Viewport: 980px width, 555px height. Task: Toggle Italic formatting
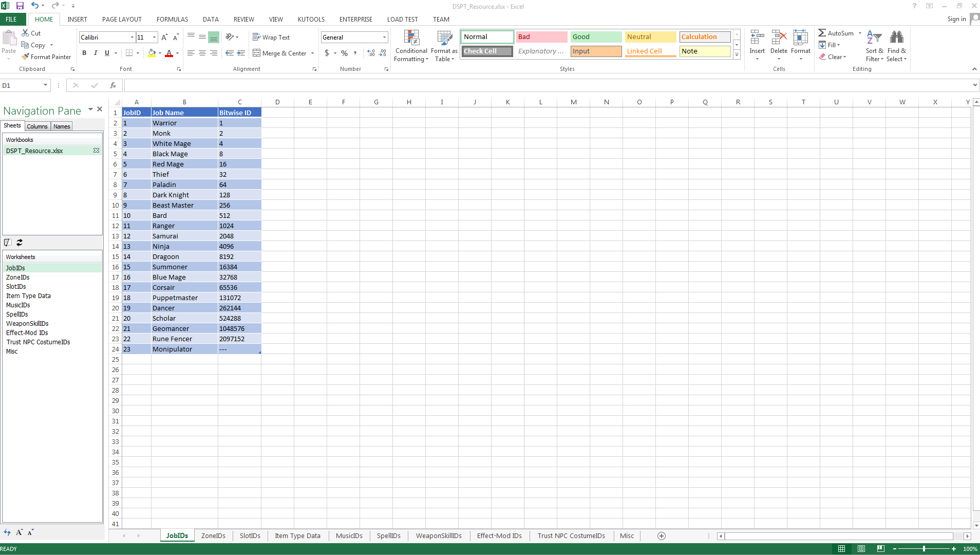click(96, 53)
